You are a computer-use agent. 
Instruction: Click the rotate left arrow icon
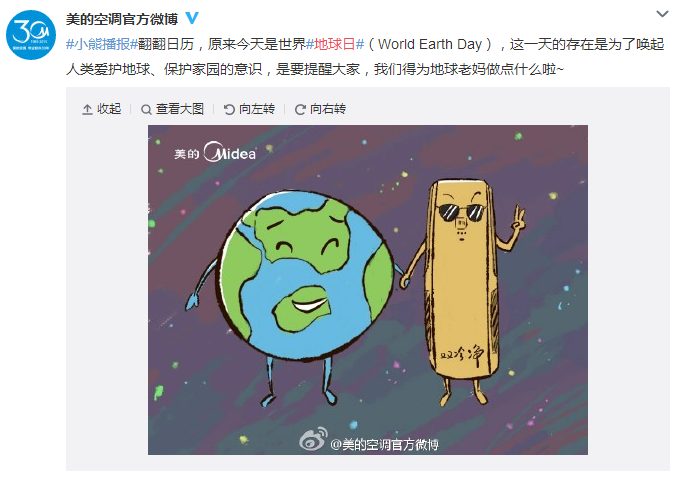tap(229, 110)
